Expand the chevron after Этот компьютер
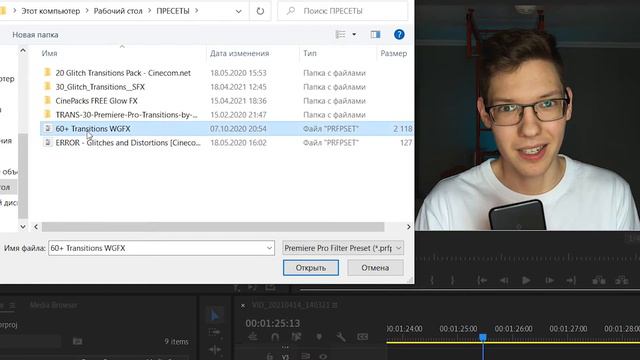Screen dimensions: 640x360 (87, 11)
